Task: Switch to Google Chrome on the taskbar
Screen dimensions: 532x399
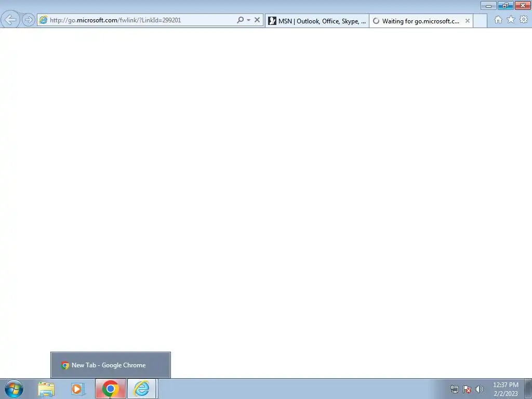Action: coord(110,389)
